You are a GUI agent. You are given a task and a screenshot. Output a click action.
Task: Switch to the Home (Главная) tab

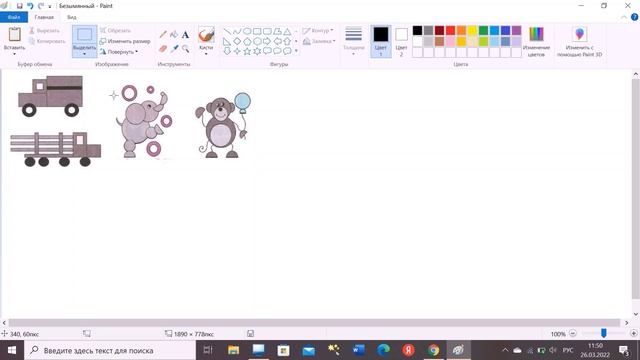(44, 17)
